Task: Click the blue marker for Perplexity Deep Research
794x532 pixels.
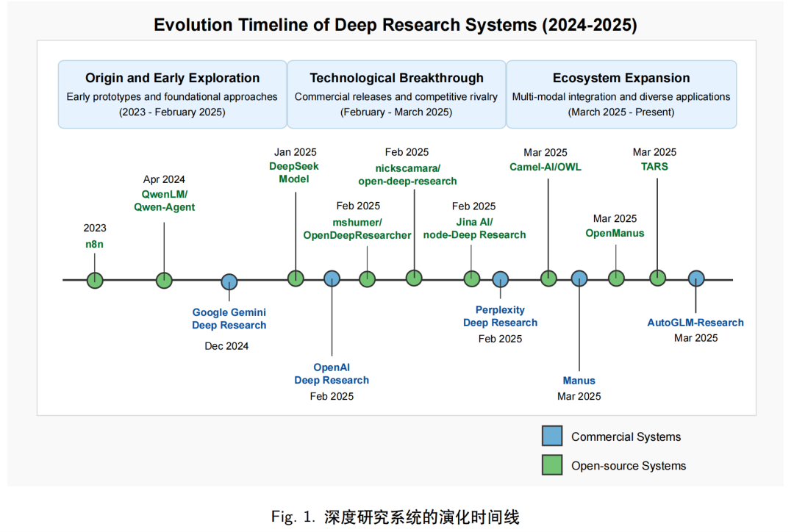Action: tap(501, 279)
